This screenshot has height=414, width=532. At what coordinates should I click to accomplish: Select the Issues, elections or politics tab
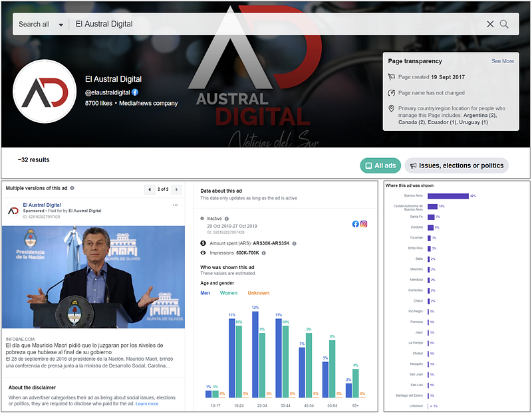[456, 165]
